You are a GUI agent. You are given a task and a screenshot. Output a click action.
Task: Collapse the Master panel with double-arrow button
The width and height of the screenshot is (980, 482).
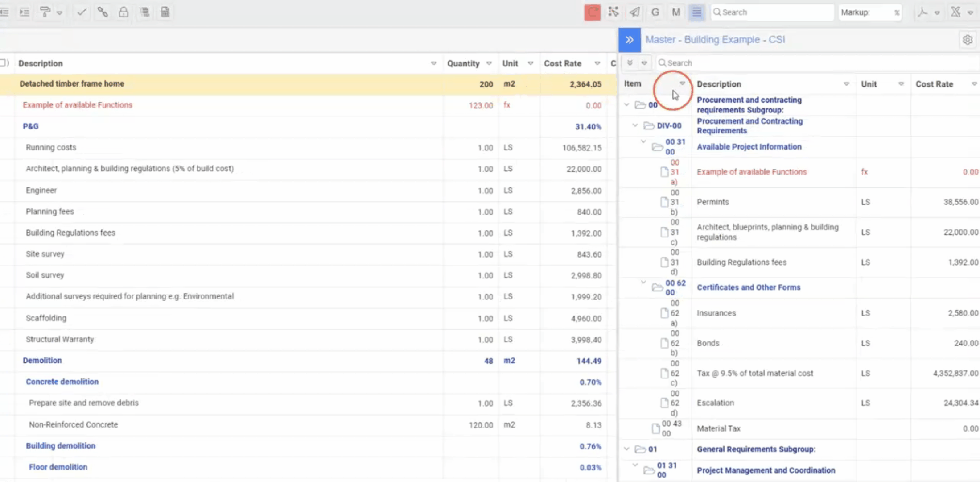(x=629, y=40)
